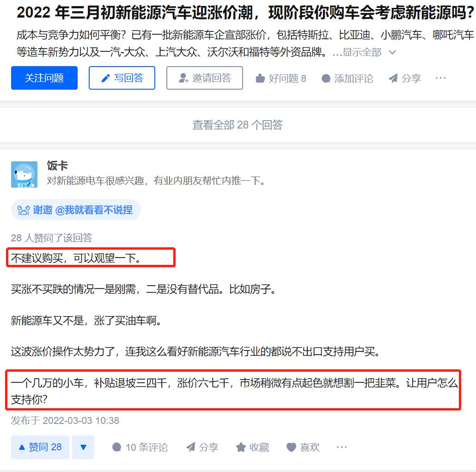Click the 邀请回答 button
Screen dimensions: 476x472
(x=205, y=78)
